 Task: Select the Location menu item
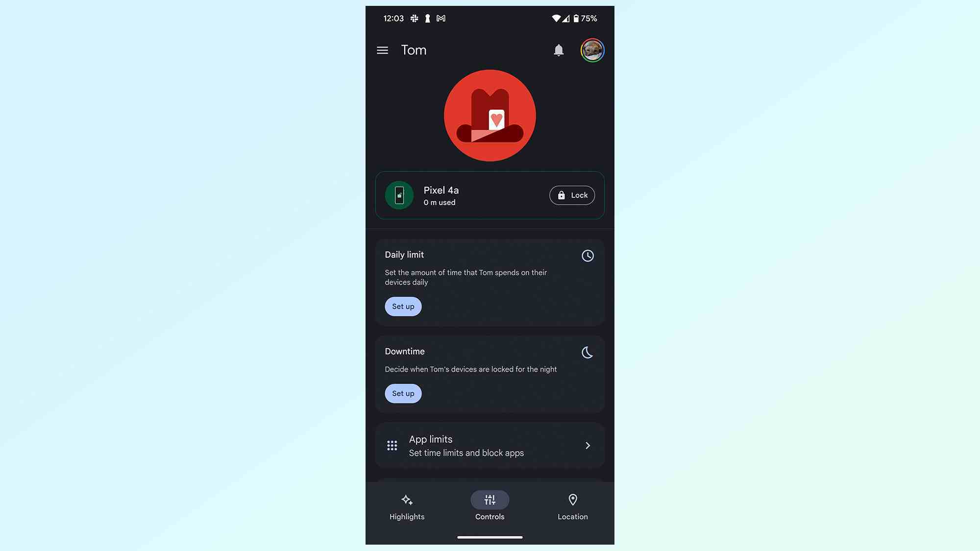coord(573,506)
